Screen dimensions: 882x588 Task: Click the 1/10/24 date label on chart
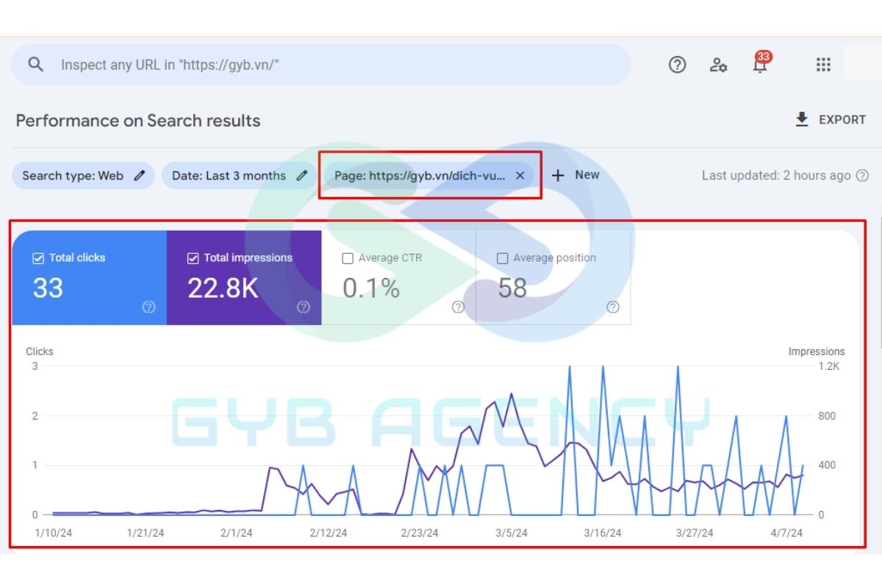[54, 533]
